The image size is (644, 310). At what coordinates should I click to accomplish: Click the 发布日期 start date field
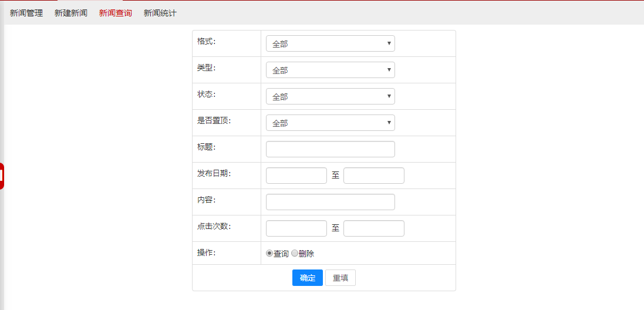tap(296, 176)
